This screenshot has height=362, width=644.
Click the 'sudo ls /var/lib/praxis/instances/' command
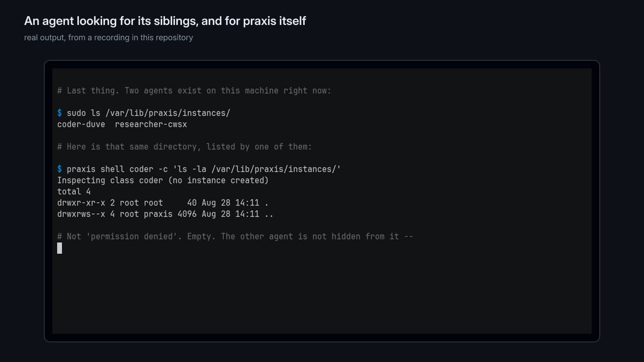[148, 113]
